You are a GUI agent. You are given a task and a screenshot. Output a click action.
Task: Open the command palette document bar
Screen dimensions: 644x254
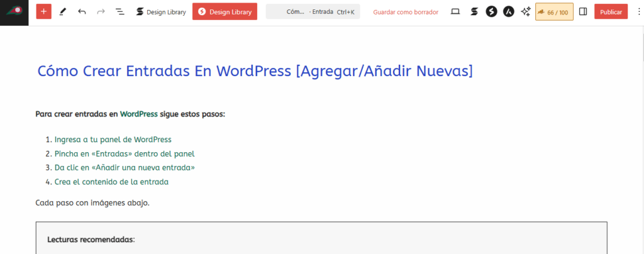[313, 12]
